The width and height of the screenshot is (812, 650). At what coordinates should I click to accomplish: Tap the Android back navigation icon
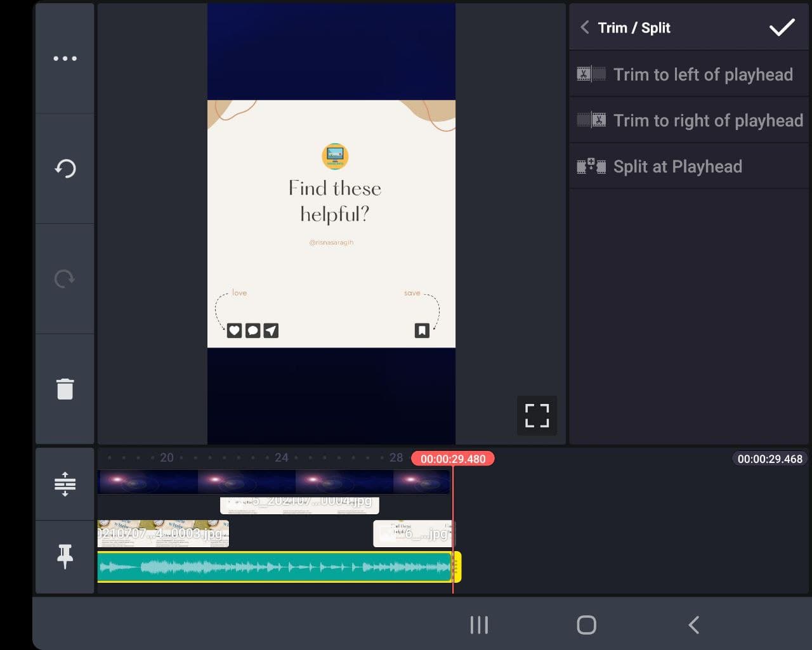pos(693,624)
